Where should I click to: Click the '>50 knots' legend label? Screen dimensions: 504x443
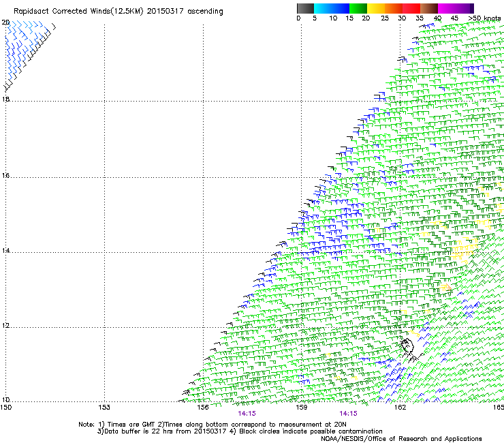pyautogui.click(x=484, y=18)
